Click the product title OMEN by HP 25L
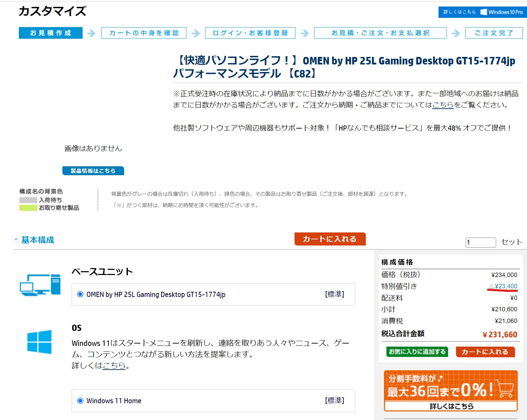Screen dimensions: 527x420 (x=344, y=67)
